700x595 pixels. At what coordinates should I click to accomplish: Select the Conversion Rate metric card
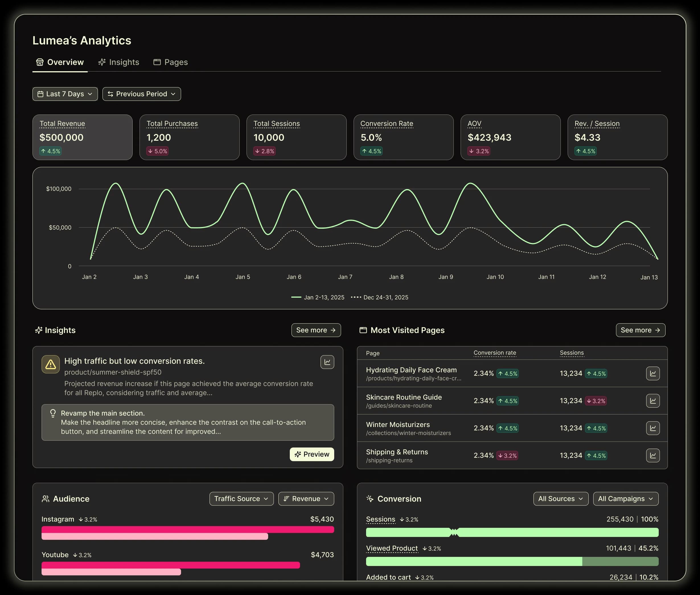pyautogui.click(x=403, y=137)
